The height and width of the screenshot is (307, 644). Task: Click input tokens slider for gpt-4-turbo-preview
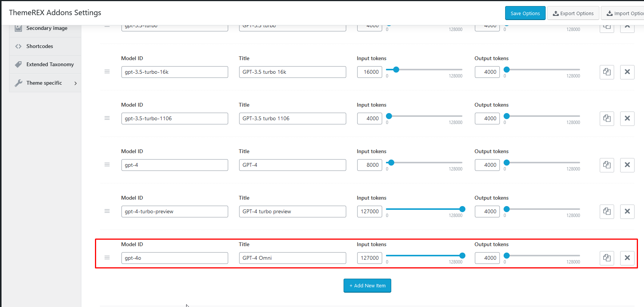[424, 209]
